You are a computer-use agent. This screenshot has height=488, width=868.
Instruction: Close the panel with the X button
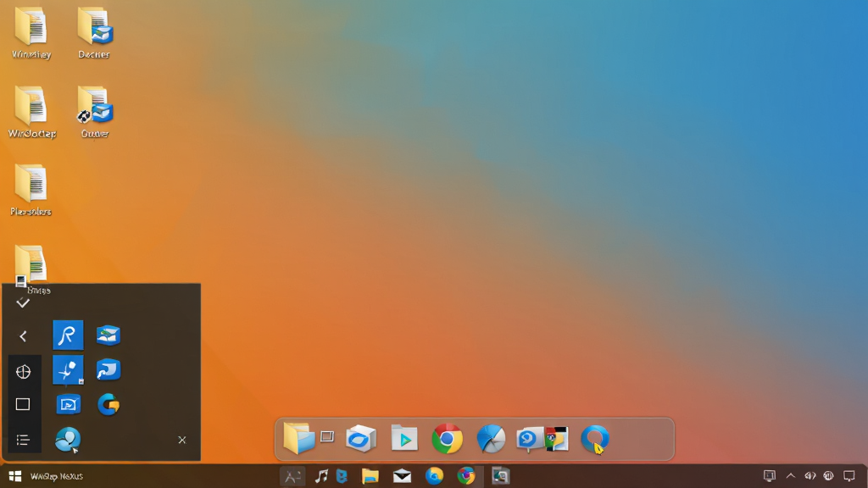coord(182,440)
